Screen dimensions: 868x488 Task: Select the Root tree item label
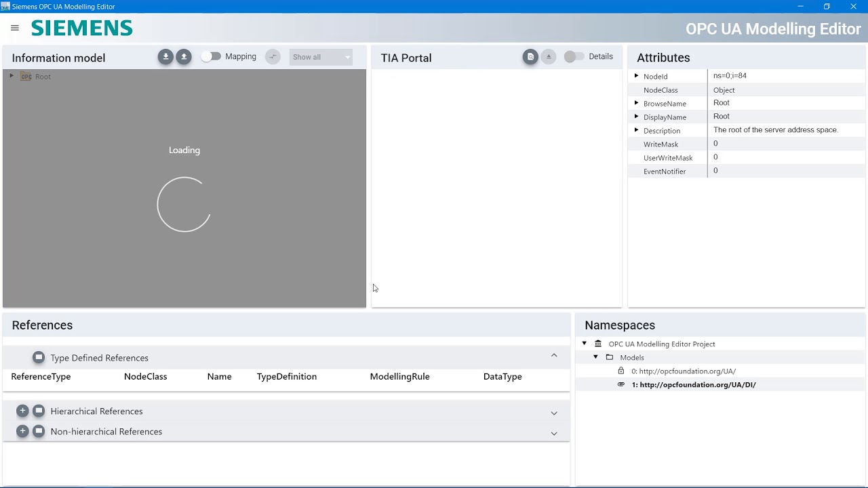coord(43,77)
